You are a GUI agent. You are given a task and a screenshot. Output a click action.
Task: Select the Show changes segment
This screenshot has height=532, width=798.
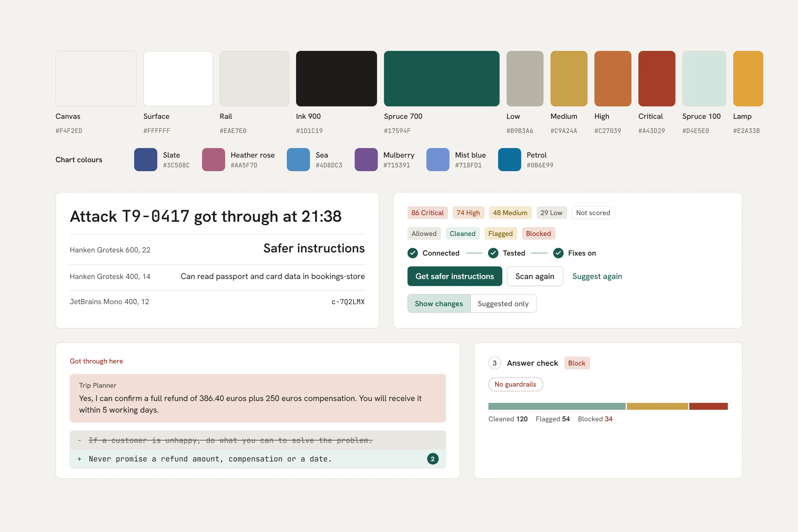439,304
